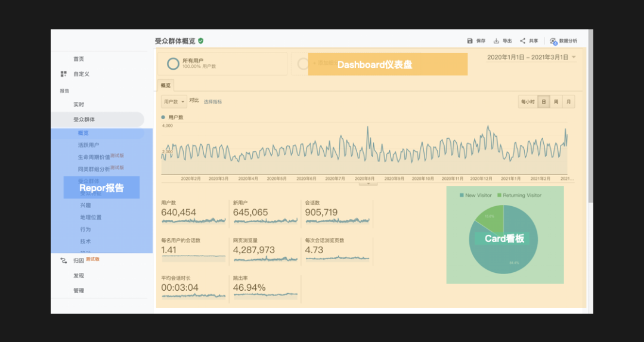Click the 所有用户 segment circle icon
This screenshot has width=644, height=342.
(173, 64)
